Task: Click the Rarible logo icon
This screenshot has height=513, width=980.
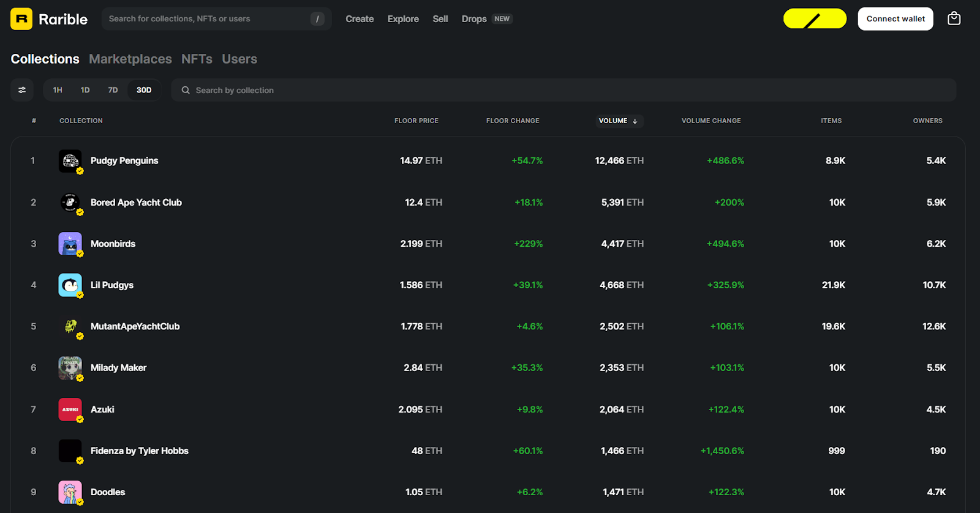Action: (21, 19)
